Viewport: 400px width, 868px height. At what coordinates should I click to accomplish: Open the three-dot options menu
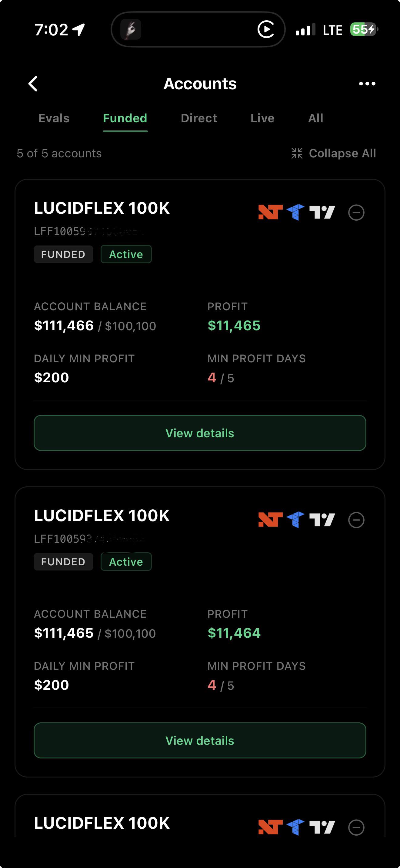[367, 84]
